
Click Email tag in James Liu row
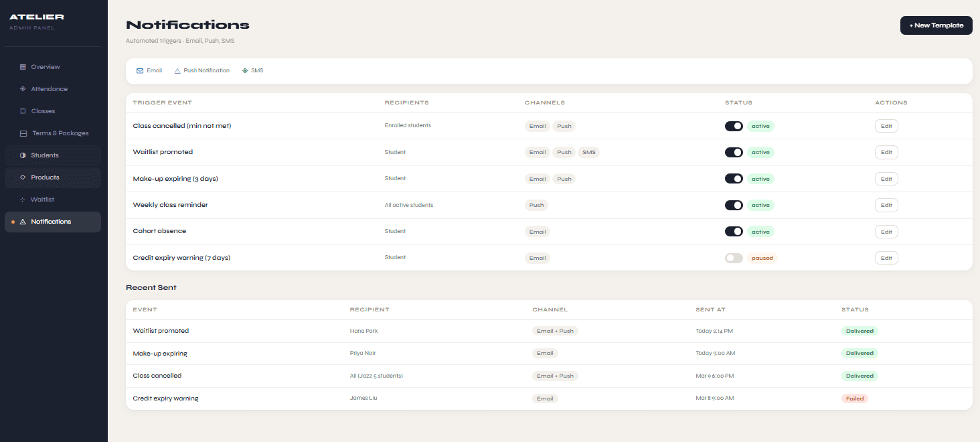tap(545, 398)
